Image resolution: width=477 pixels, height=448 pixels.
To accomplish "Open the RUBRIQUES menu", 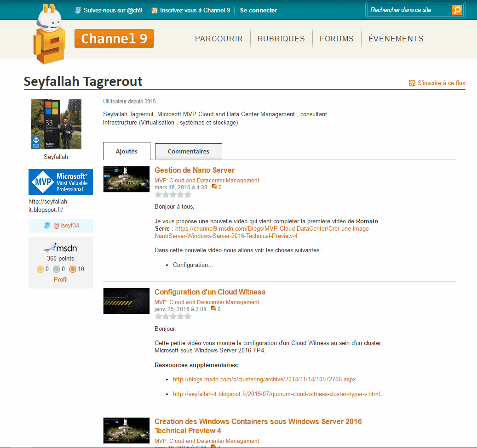I will click(281, 39).
